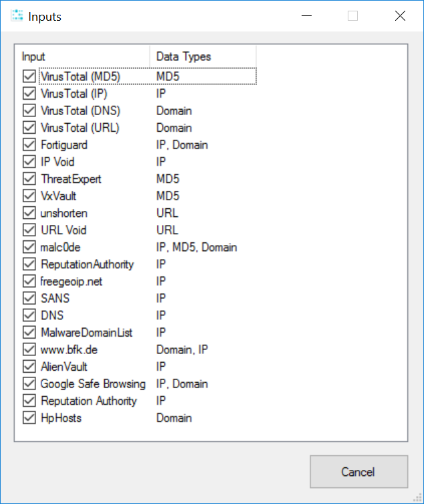
Task: Toggle the VirusTotal (DNS) checkbox
Action: pos(29,110)
